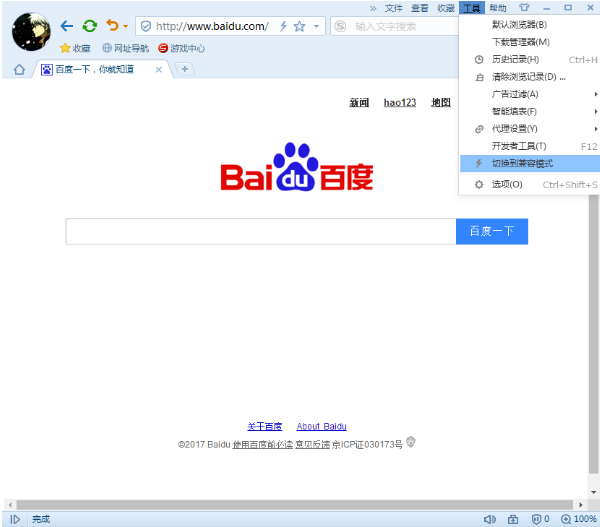This screenshot has width=600, height=527.
Task: Choose 清除浏览记录(D) from the menu
Action: pos(529,77)
